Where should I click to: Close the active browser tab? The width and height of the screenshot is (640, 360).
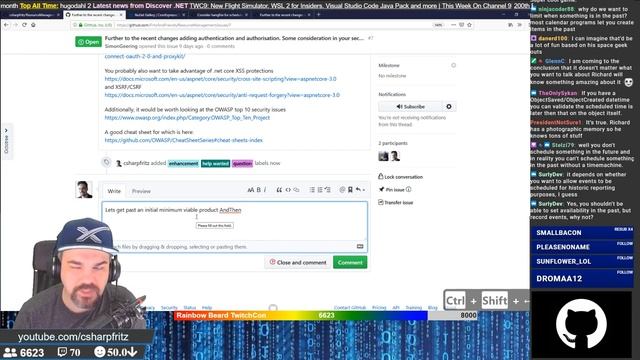coord(121,15)
